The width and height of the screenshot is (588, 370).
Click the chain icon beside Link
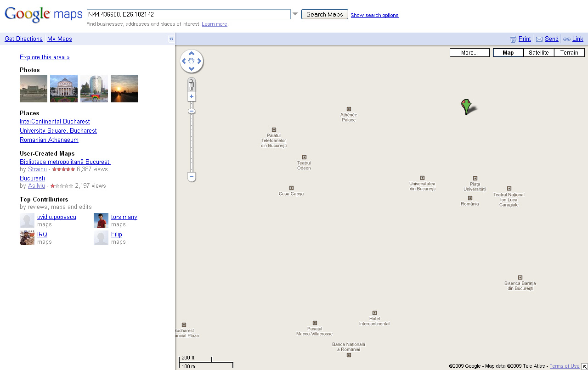click(x=567, y=39)
